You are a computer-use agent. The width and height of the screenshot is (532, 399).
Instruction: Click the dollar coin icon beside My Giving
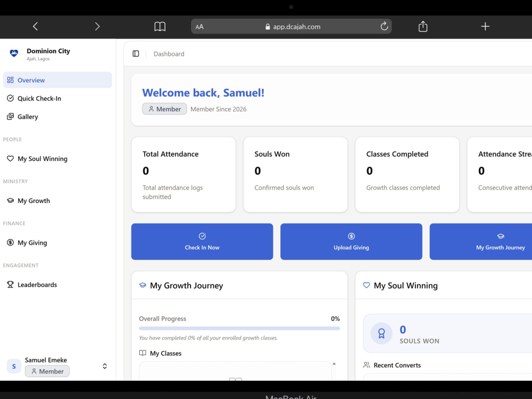click(x=10, y=243)
